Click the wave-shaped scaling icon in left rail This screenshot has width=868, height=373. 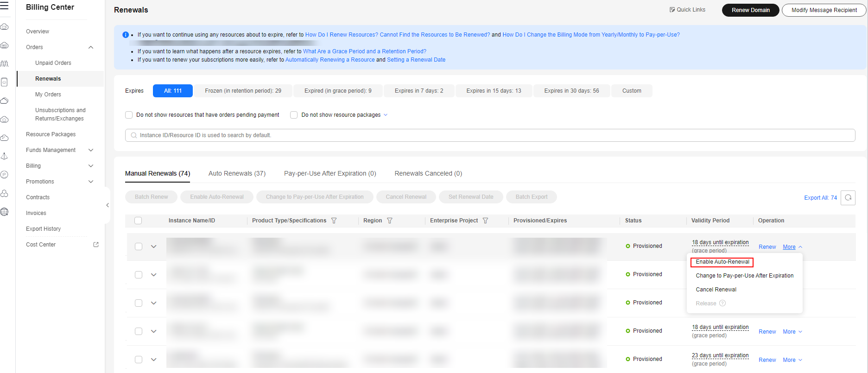click(x=5, y=63)
